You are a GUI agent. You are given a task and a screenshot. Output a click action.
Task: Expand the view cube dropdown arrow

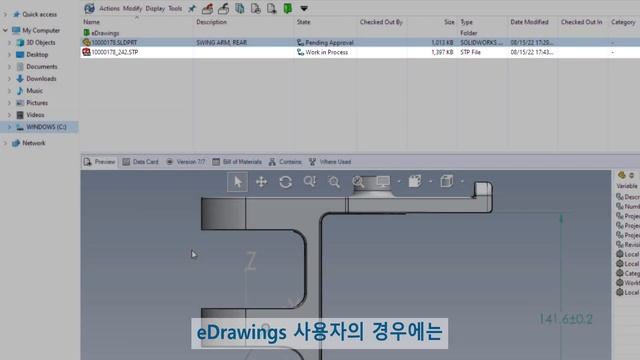[x=462, y=181]
